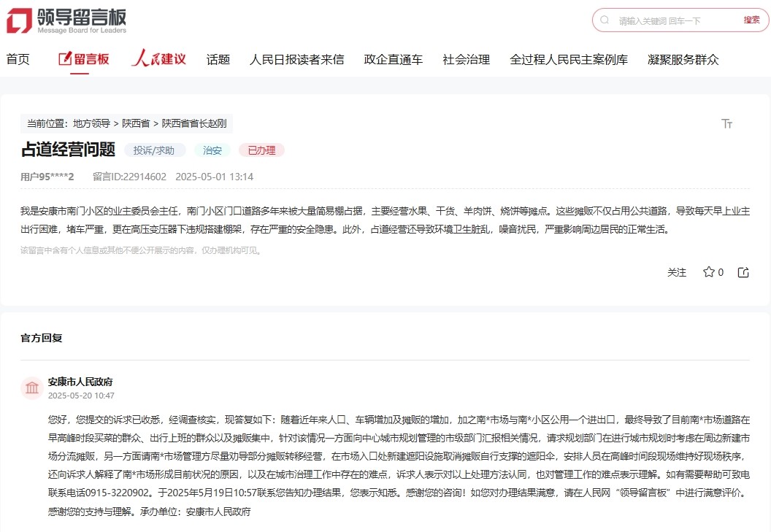Click the magnifier icon inside the search bar
The height and width of the screenshot is (532, 771).
(604, 20)
